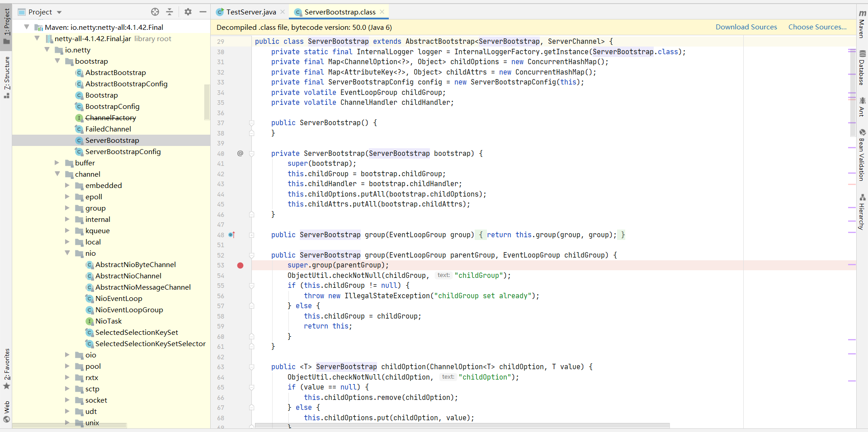Image resolution: width=868 pixels, height=432 pixels.
Task: Open the Web tool window
Action: (7, 412)
